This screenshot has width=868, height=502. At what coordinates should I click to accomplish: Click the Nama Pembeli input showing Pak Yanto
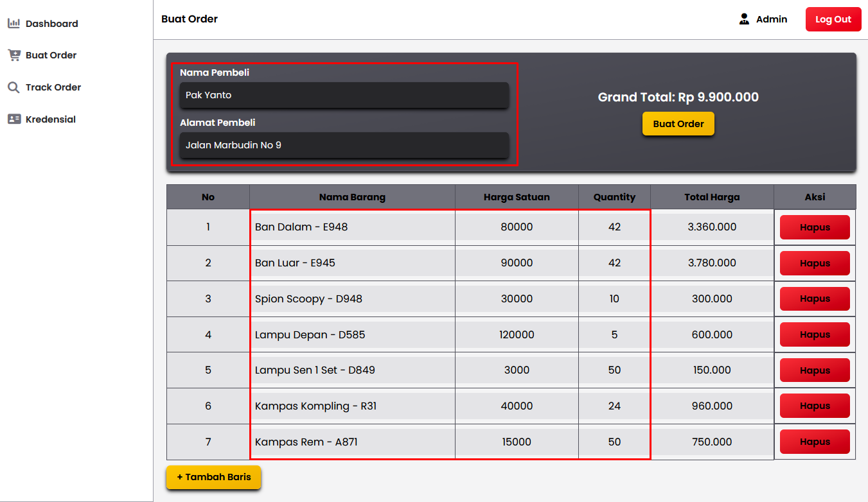(344, 96)
